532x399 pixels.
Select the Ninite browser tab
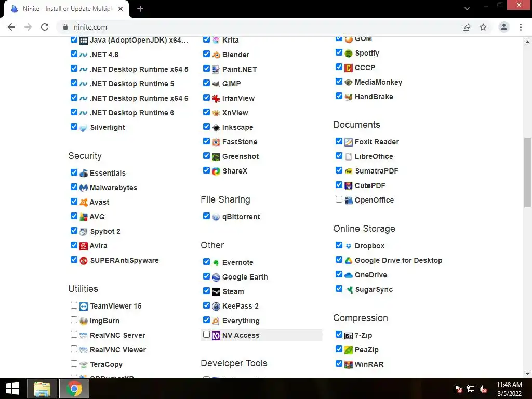point(66,9)
